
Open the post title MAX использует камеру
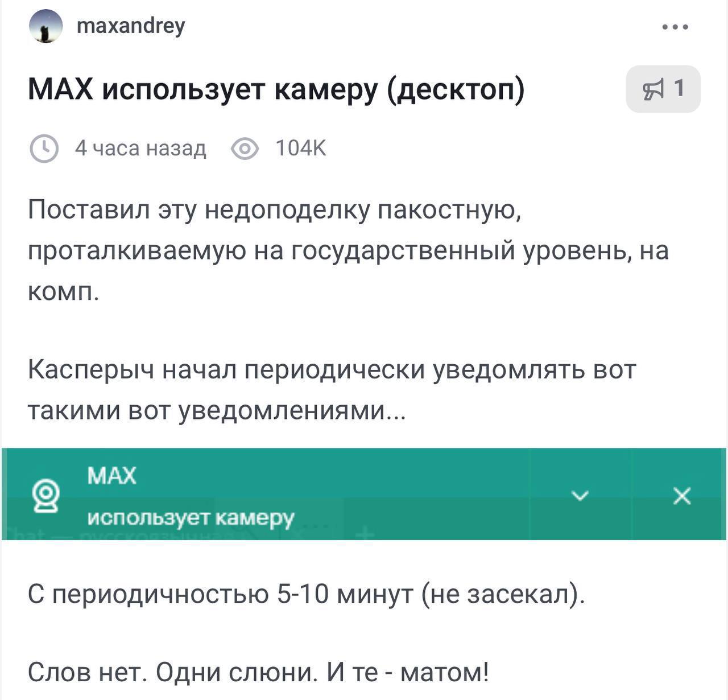coord(276,89)
